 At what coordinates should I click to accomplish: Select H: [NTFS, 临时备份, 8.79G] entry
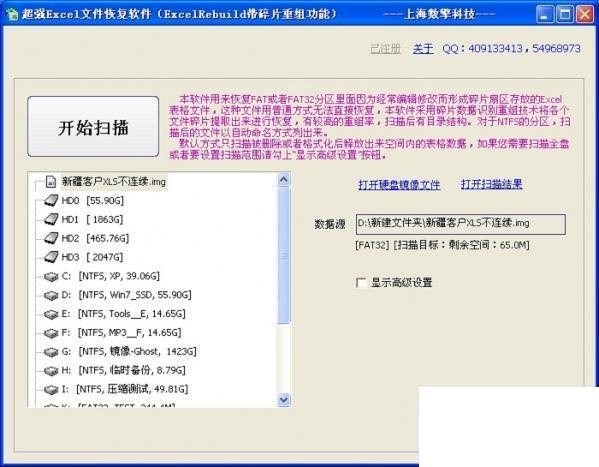123,370
